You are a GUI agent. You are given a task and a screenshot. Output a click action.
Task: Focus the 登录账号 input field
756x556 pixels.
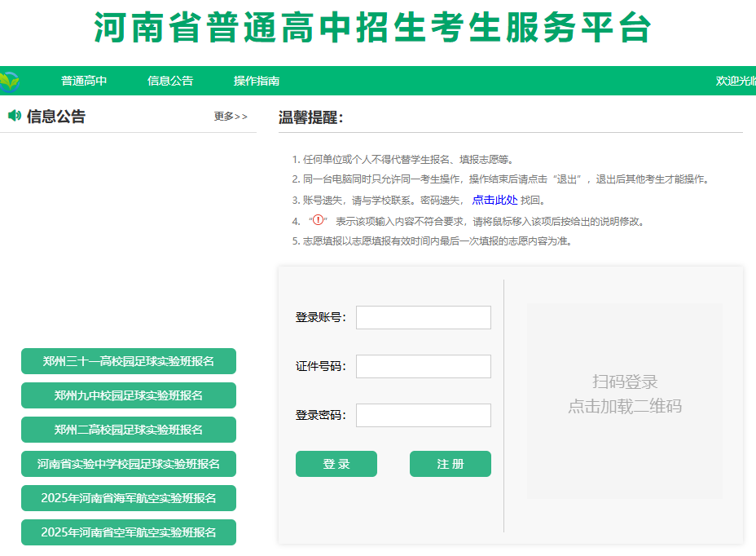pos(424,318)
